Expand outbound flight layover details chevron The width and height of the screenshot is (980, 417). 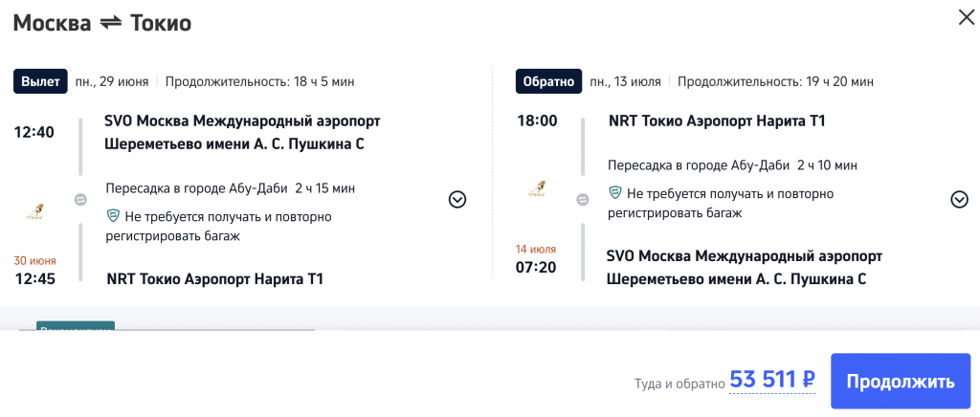(x=457, y=200)
